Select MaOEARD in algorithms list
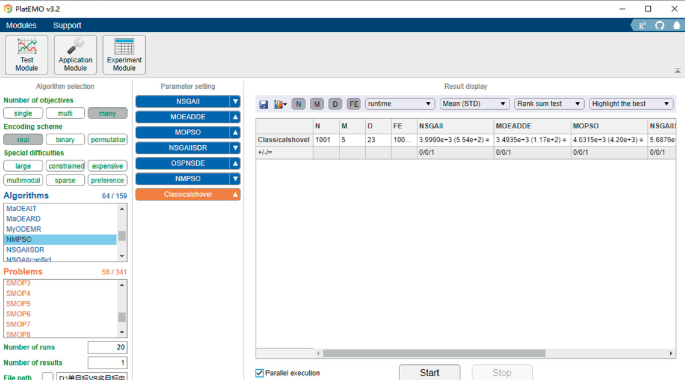 tap(60, 219)
